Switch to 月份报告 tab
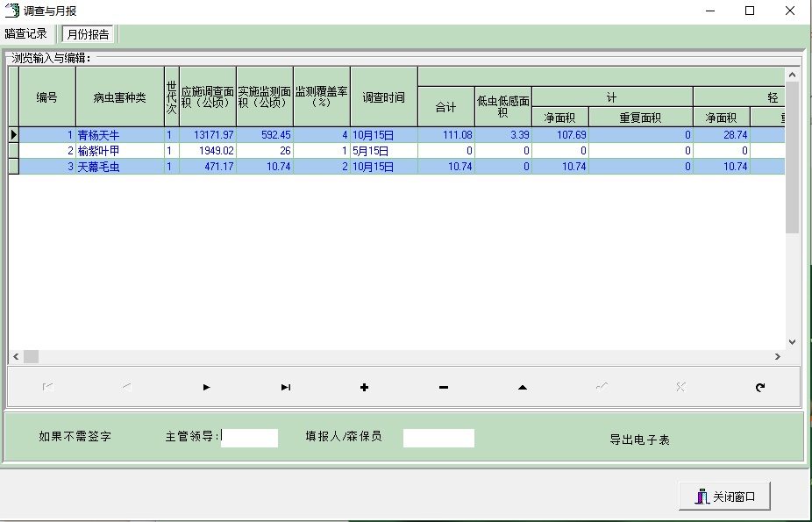This screenshot has height=522, width=812. (88, 34)
